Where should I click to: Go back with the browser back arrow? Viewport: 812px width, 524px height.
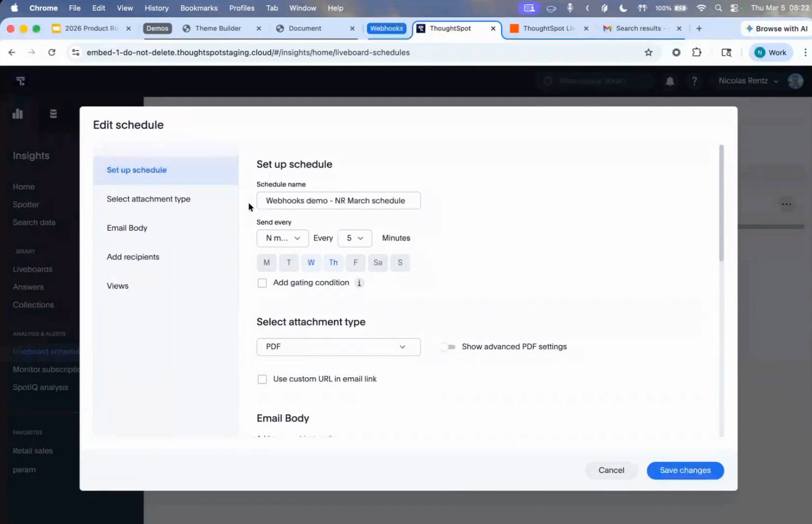pos(12,52)
